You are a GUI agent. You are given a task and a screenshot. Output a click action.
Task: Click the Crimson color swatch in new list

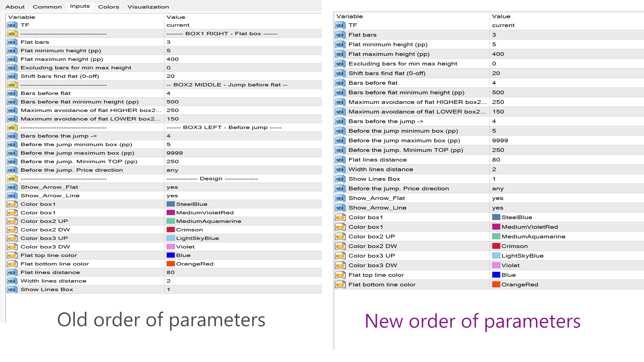(x=496, y=246)
